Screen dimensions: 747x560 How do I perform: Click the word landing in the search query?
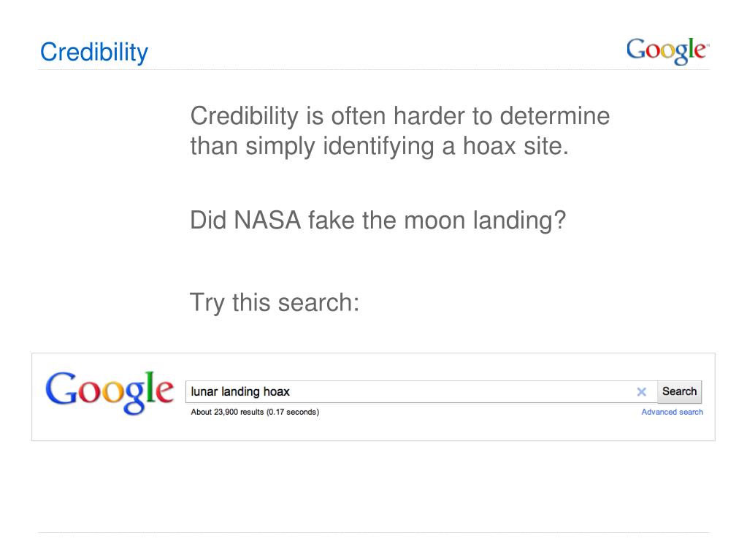coord(240,392)
